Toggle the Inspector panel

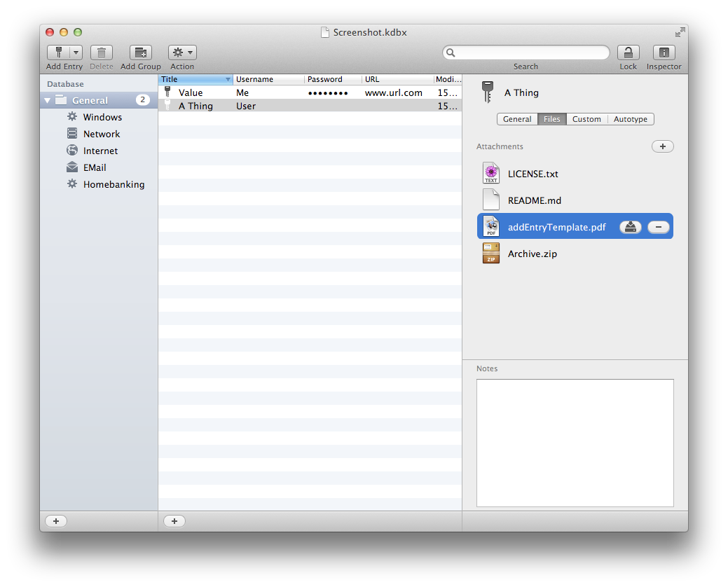(664, 53)
